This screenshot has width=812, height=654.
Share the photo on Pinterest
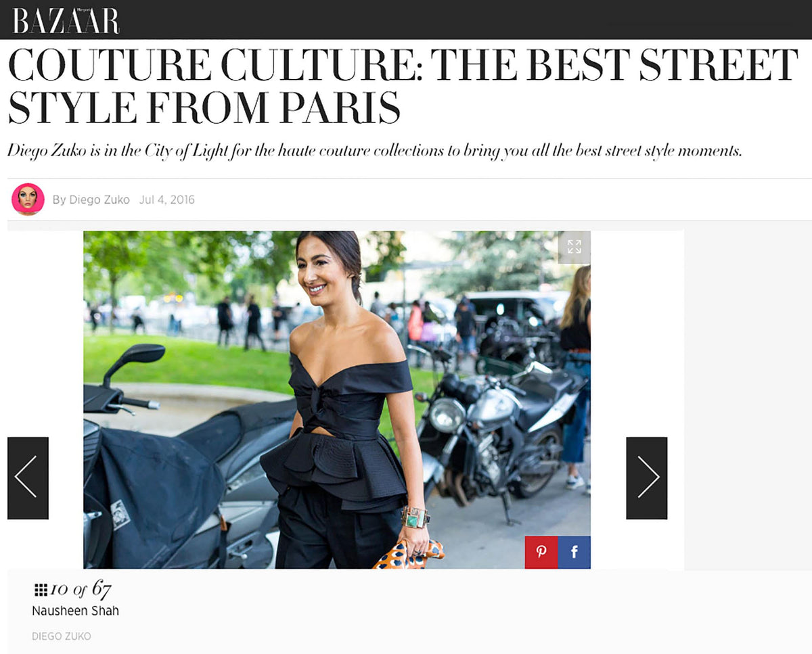coord(541,552)
